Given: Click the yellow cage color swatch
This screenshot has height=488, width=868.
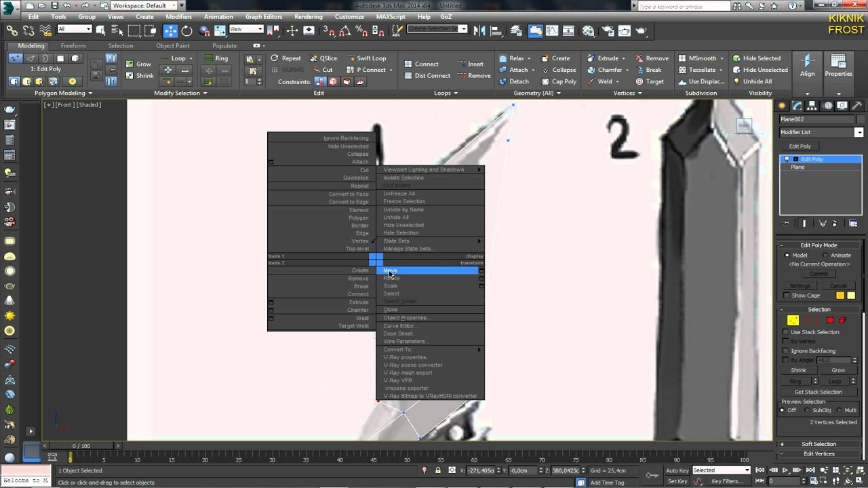Looking at the screenshot, I should 851,296.
